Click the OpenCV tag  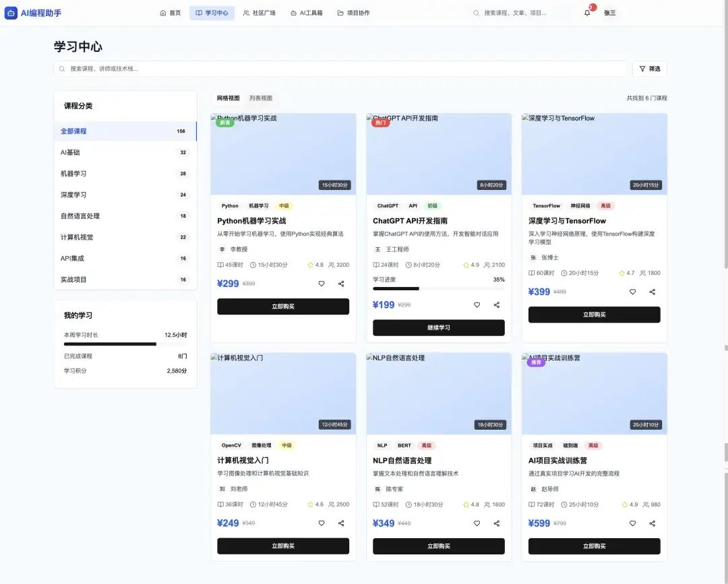[231, 445]
